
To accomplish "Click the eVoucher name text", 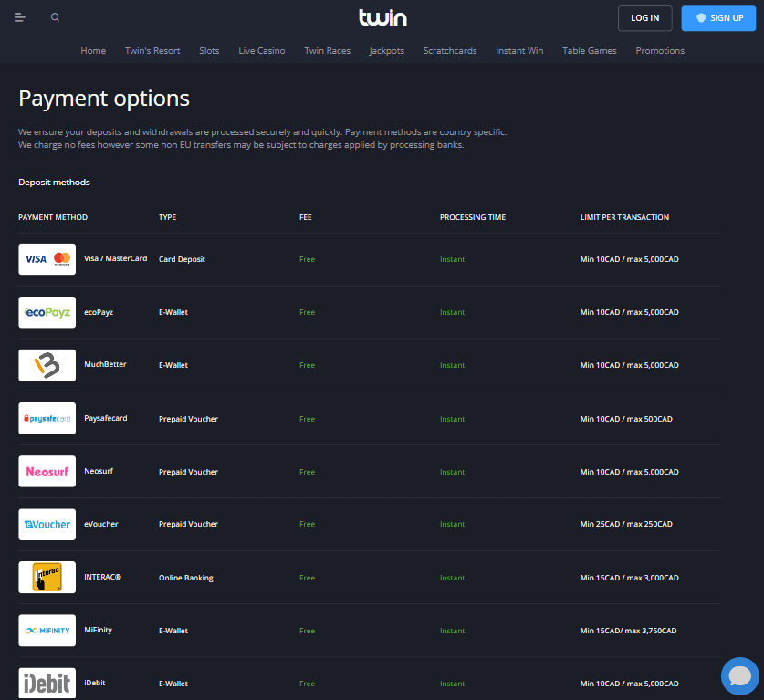I will tap(101, 524).
